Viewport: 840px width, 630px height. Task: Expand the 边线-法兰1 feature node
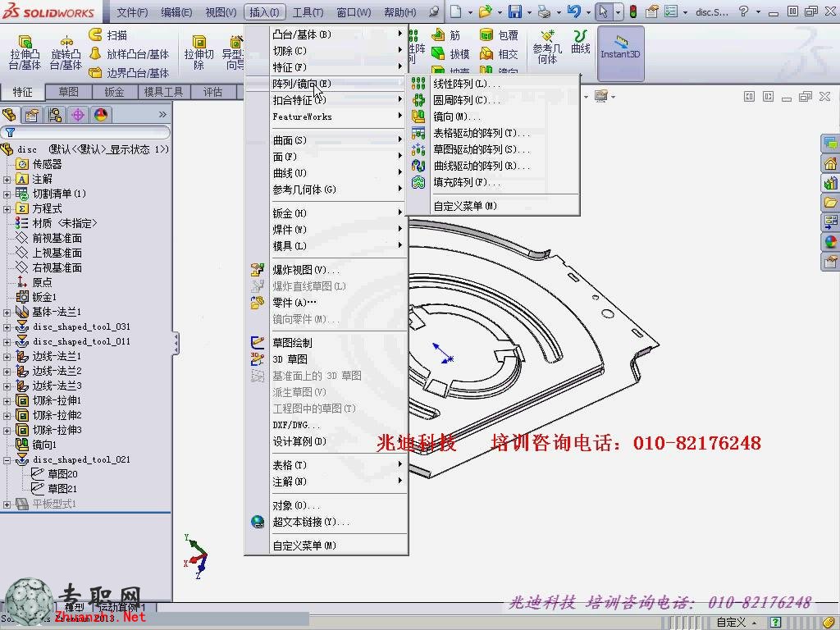(x=7, y=357)
